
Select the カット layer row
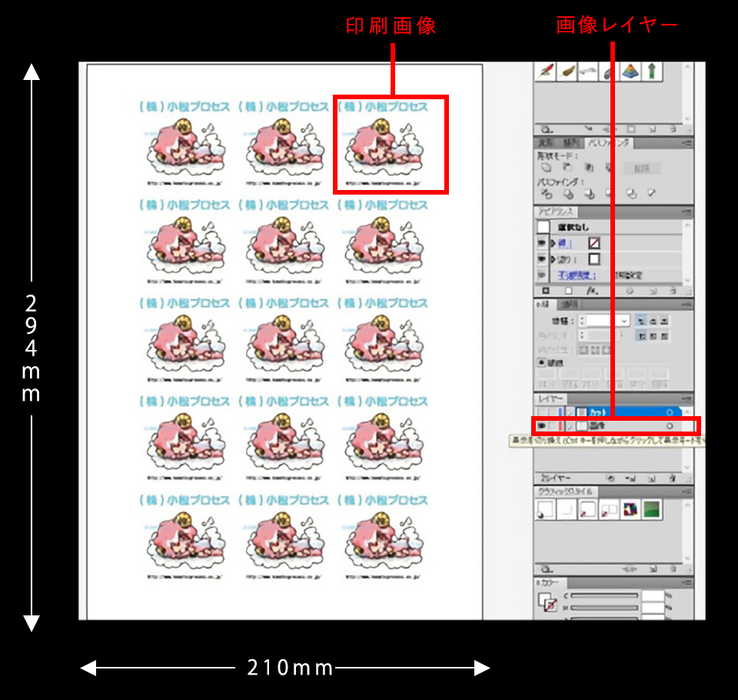607,412
